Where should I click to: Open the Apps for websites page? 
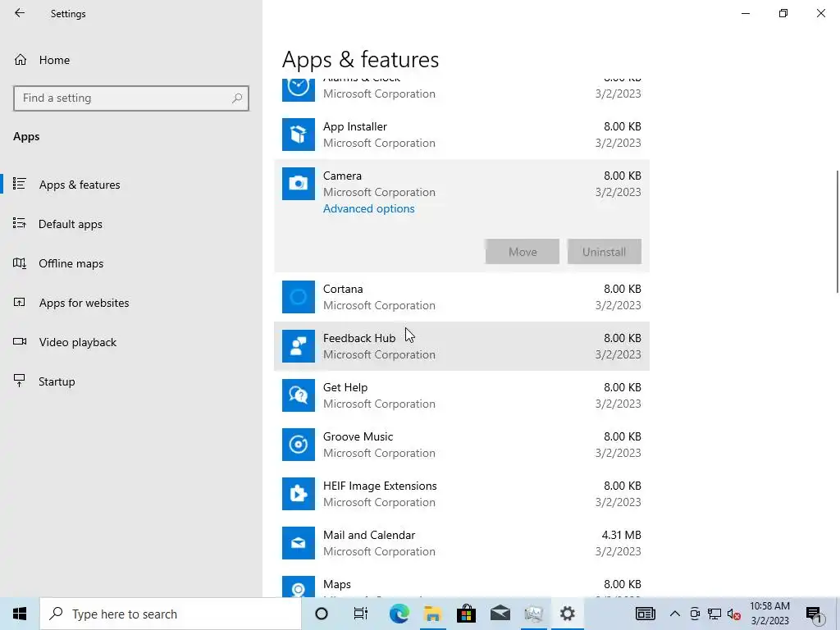click(x=84, y=304)
